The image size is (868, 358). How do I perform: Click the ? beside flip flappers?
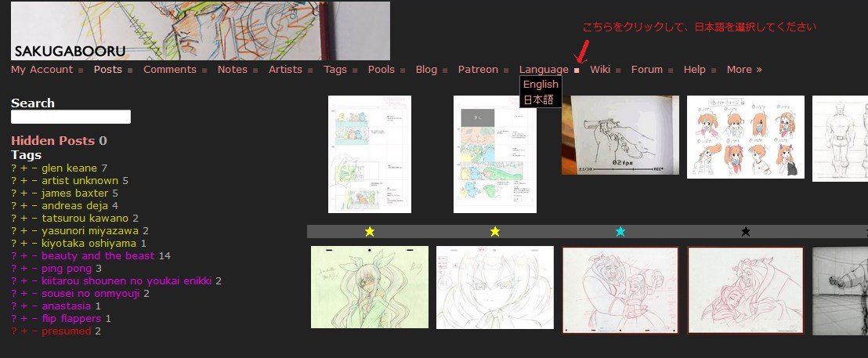click(x=14, y=318)
